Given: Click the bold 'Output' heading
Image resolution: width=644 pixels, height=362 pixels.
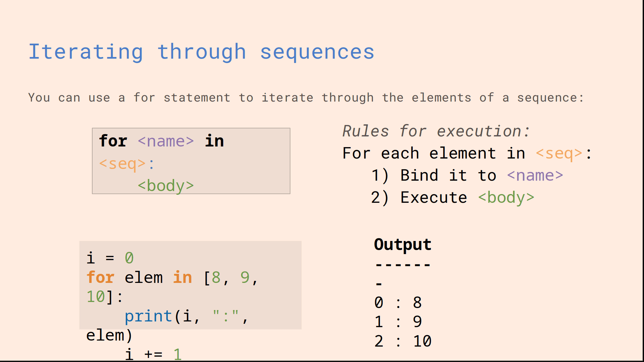Looking at the screenshot, I should [x=402, y=244].
